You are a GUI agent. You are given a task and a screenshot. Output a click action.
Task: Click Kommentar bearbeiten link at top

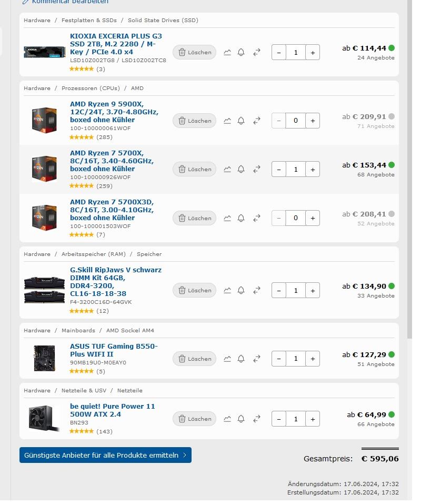coord(69,2)
